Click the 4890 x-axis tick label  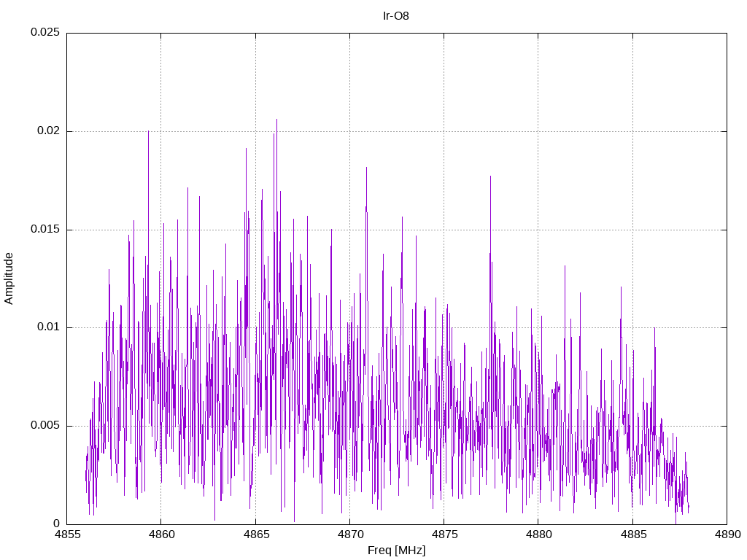[x=728, y=534]
